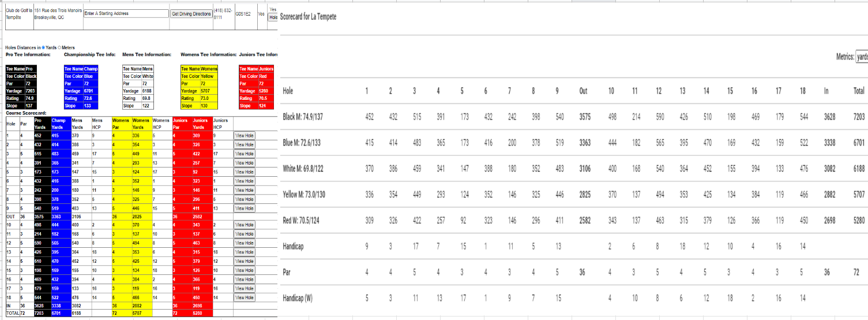Click View Hole button for hole 18
868x320 pixels.
pos(245,297)
